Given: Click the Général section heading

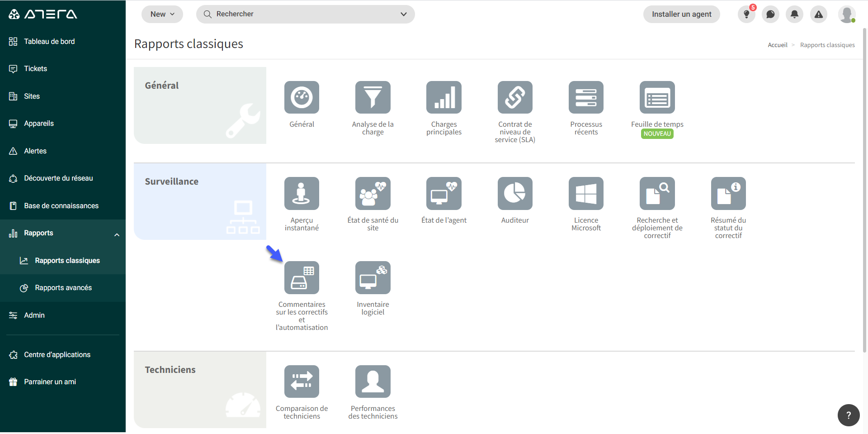Looking at the screenshot, I should coord(161,86).
